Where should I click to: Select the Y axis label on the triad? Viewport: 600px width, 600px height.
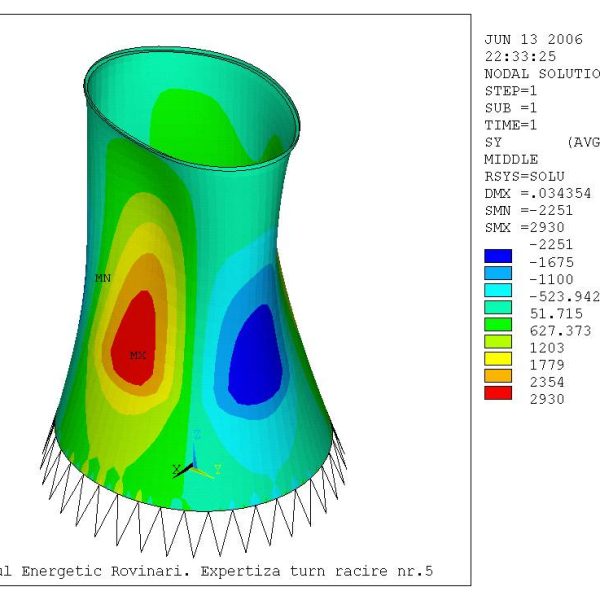click(217, 469)
